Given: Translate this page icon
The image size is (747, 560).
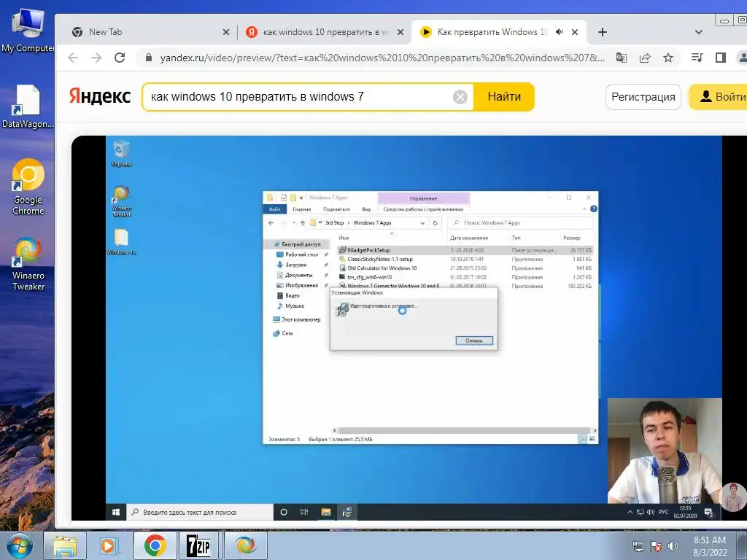Looking at the screenshot, I should click(622, 58).
